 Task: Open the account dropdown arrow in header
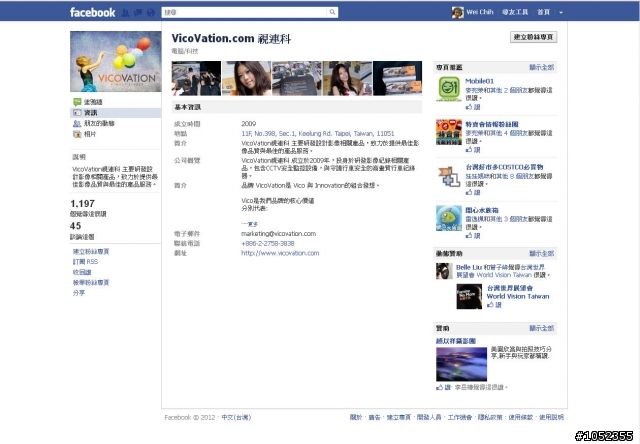[561, 13]
